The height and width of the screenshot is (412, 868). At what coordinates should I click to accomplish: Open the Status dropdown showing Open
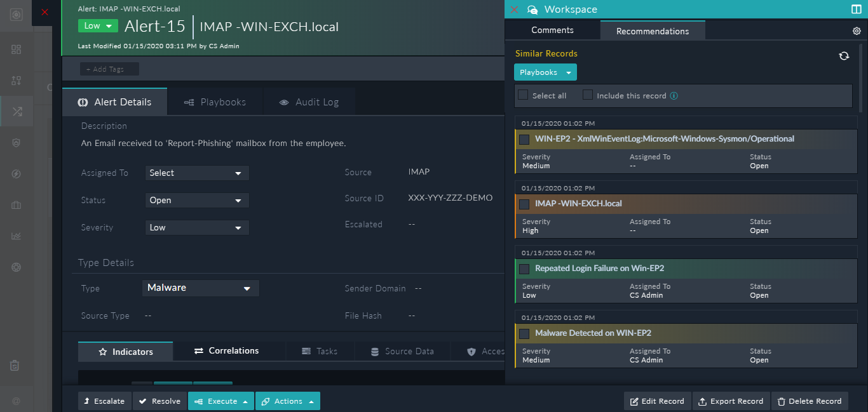[x=197, y=201]
